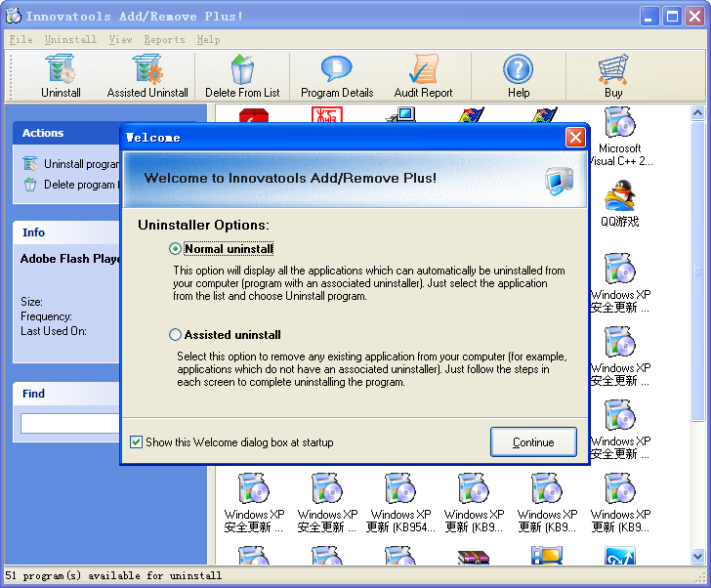
Task: Click the program list scrollbar down arrow
Action: 698,557
